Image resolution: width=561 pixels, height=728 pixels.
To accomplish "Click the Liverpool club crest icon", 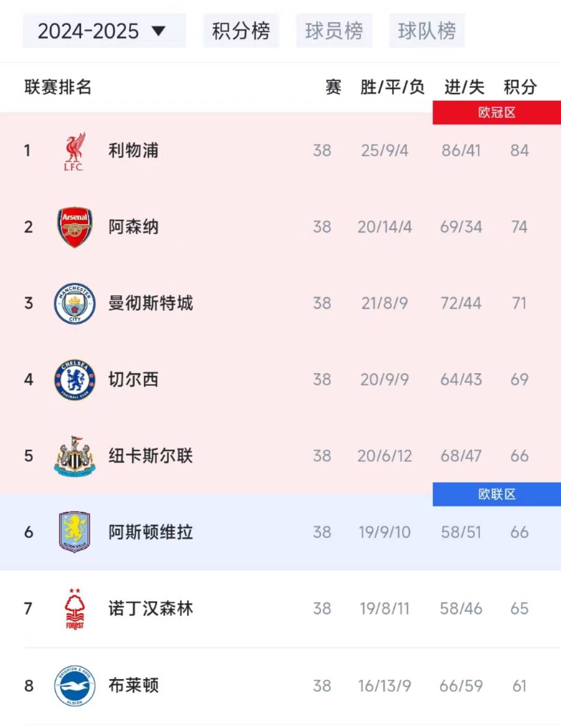I will coord(74,151).
